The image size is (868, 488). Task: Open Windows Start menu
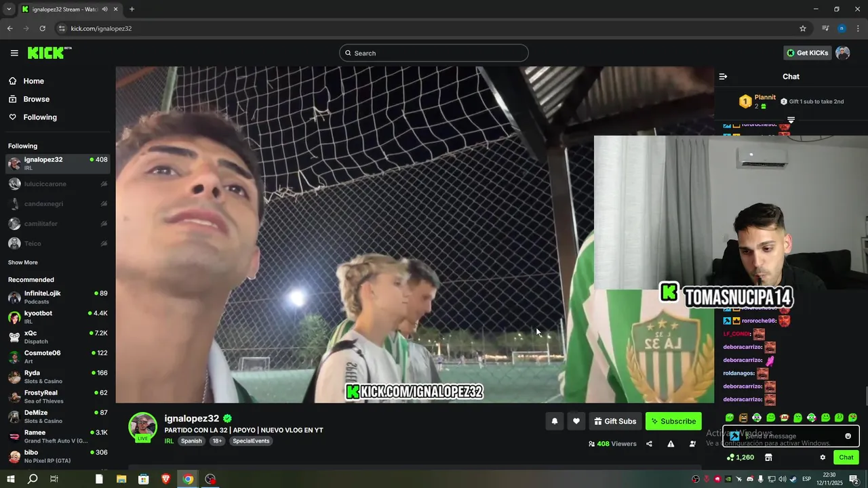tap(11, 479)
